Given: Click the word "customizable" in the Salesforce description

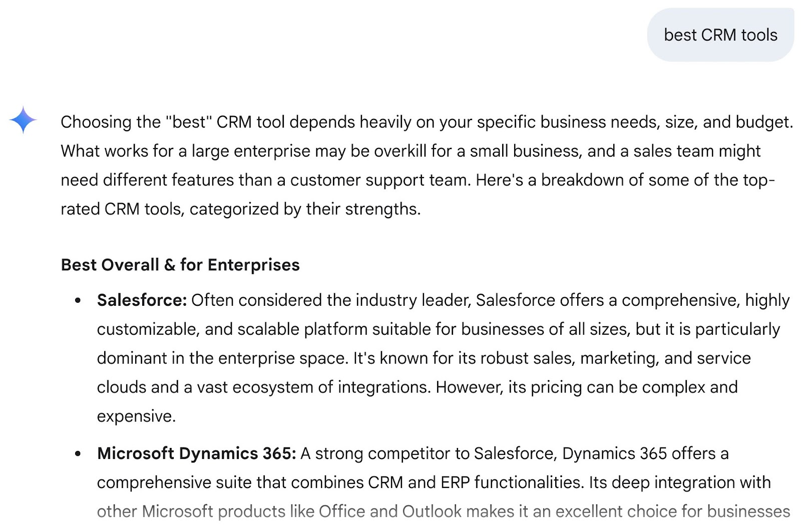Looking at the screenshot, I should coord(148,329).
